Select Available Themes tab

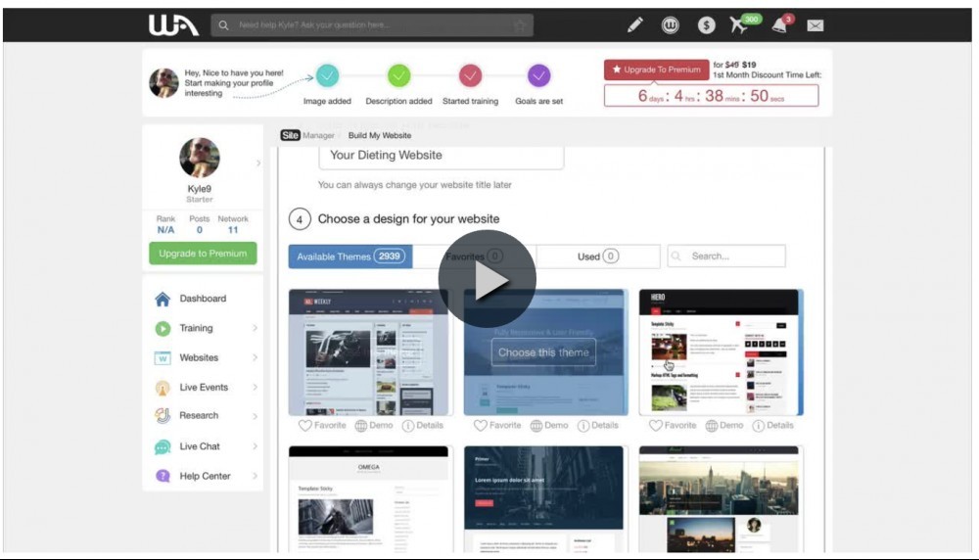(350, 257)
